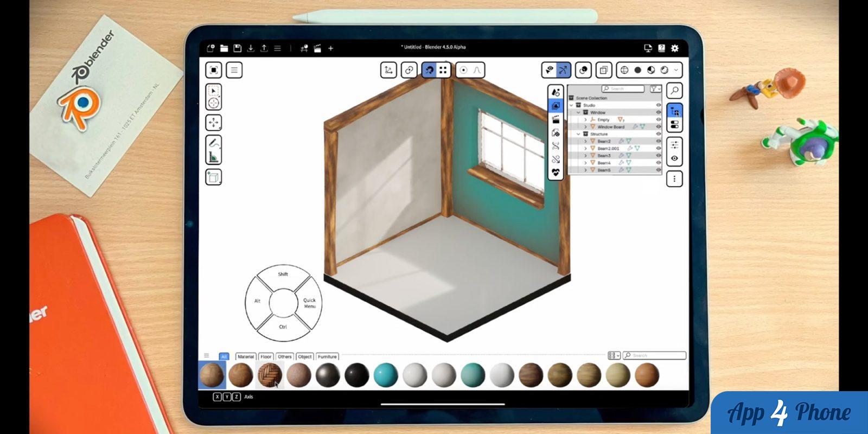Expand the Window Board object row
868x434 pixels.
(585, 127)
